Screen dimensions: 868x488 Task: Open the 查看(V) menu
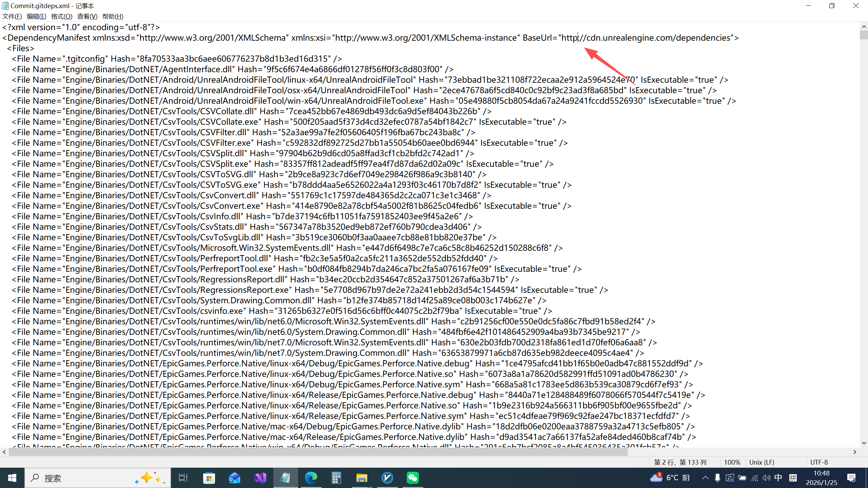coord(87,16)
